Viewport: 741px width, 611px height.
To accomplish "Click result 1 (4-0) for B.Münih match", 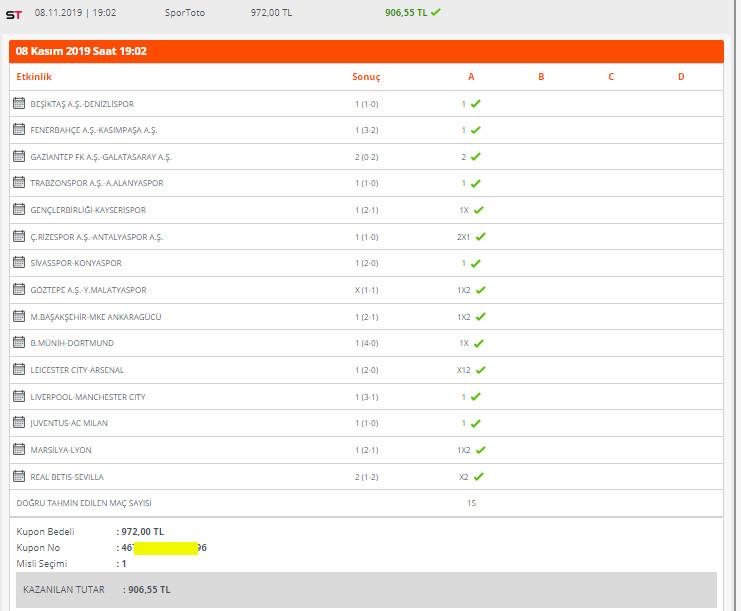I will point(367,343).
